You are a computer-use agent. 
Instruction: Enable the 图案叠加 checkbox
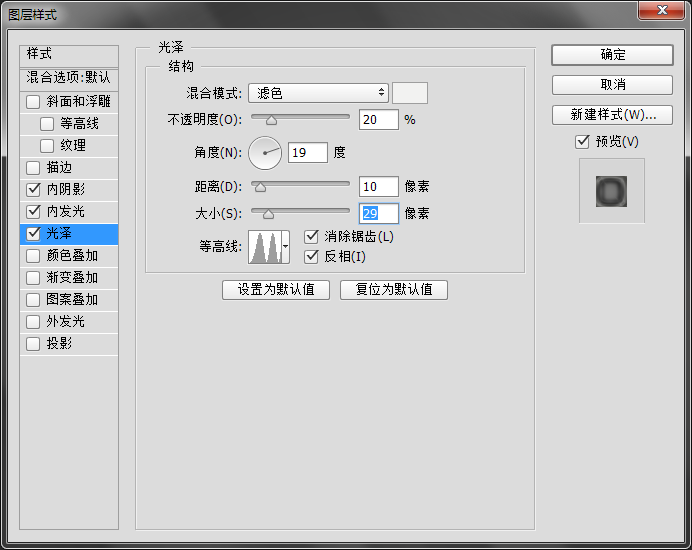point(33,300)
